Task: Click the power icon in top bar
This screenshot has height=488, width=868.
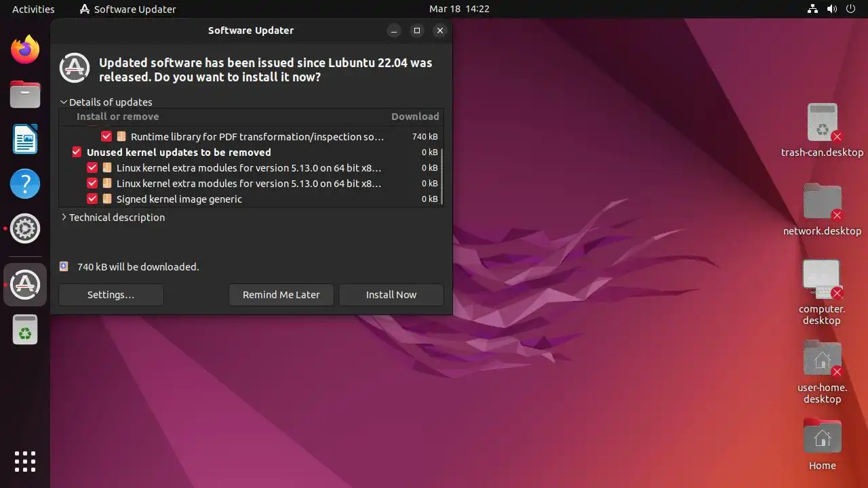Action: 851,9
